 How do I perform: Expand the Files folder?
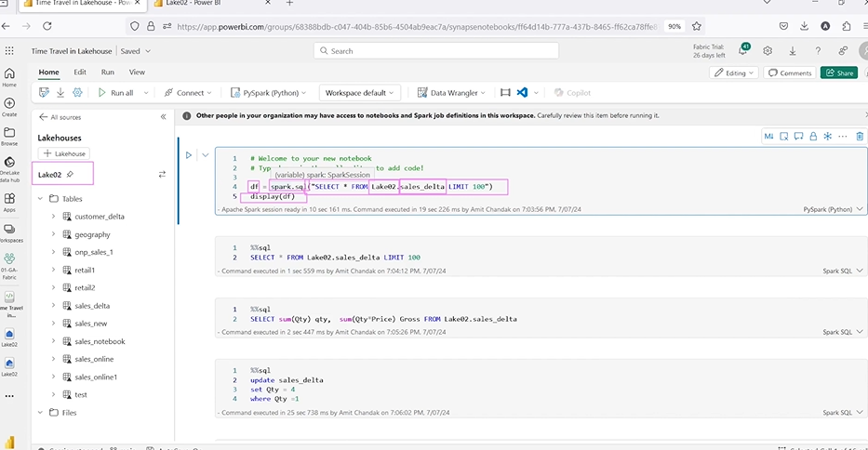(x=40, y=413)
